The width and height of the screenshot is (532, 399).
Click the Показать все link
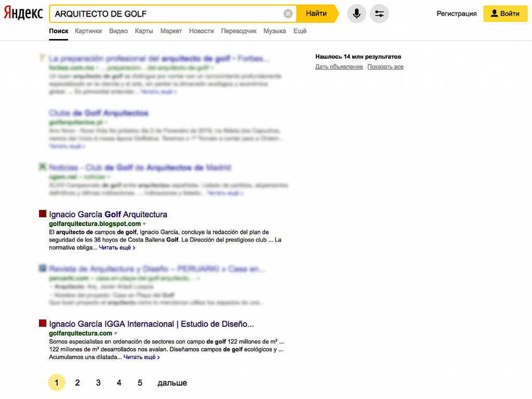point(385,67)
